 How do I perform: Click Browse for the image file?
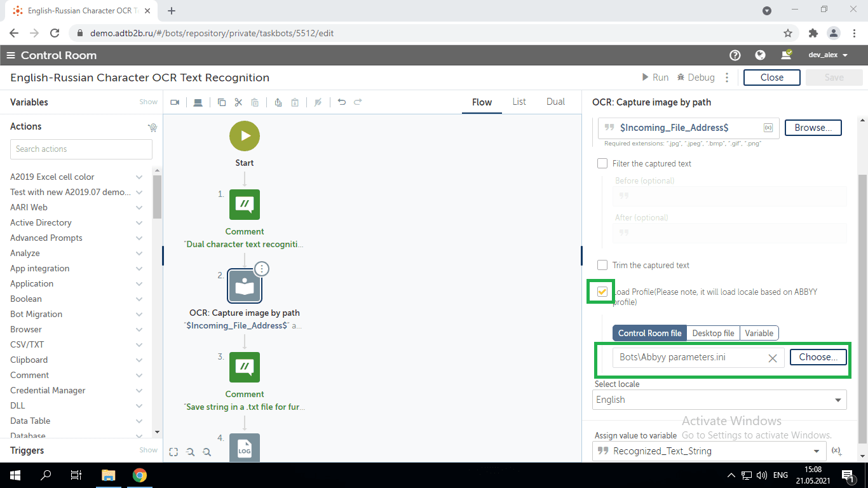813,128
